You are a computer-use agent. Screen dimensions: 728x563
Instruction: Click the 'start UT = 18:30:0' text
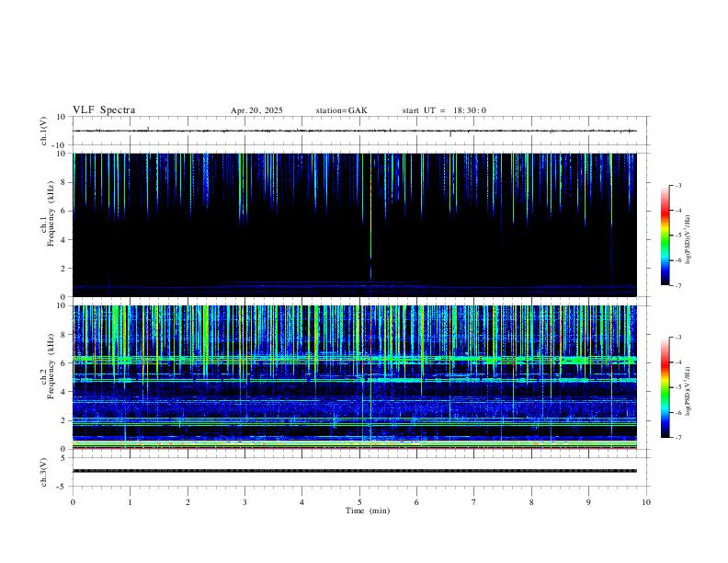444,110
